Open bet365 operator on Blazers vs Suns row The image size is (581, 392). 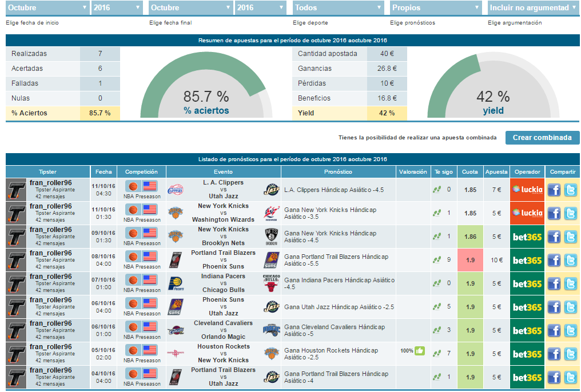point(527,260)
